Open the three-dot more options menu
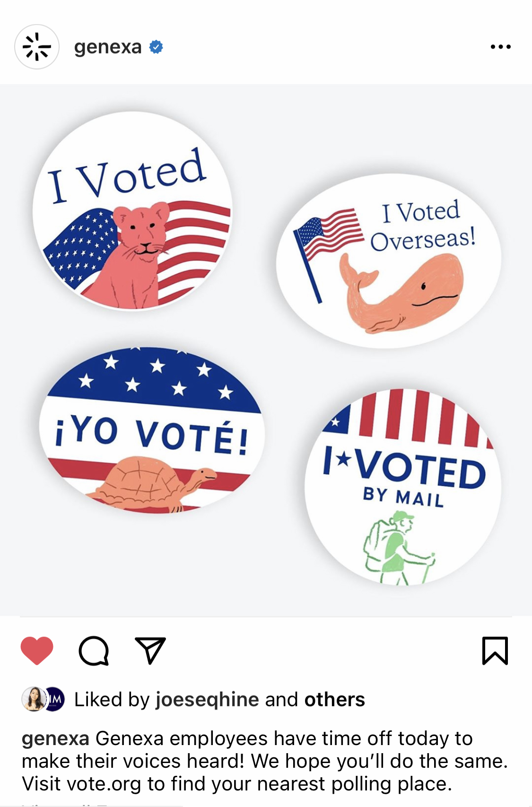The image size is (532, 807). click(501, 47)
